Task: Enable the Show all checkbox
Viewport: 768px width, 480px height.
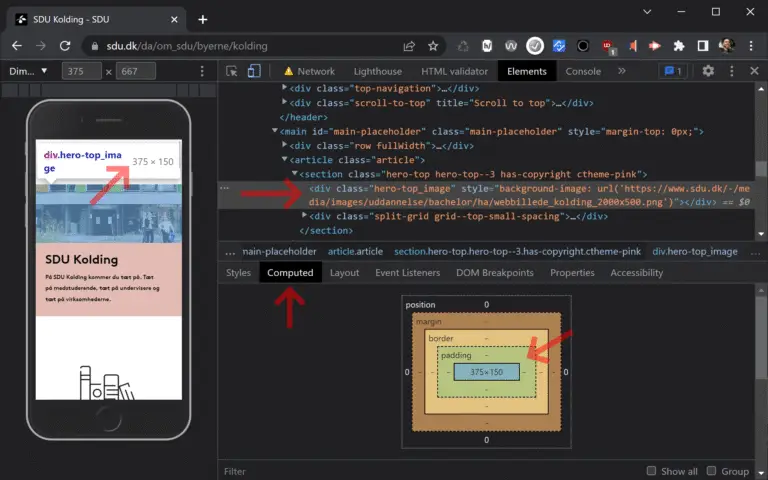Action: coord(651,471)
